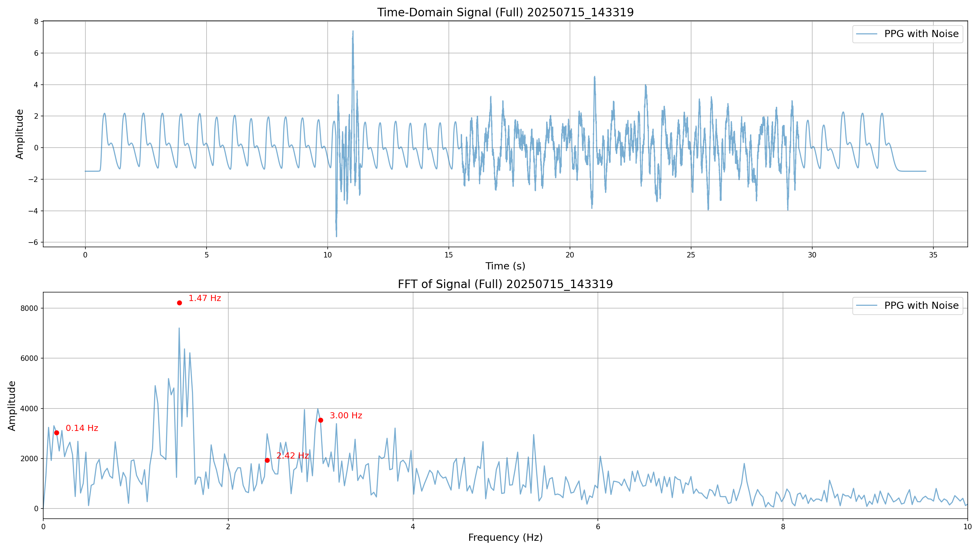Click 'PPG with Noise' label in top legend

click(921, 34)
